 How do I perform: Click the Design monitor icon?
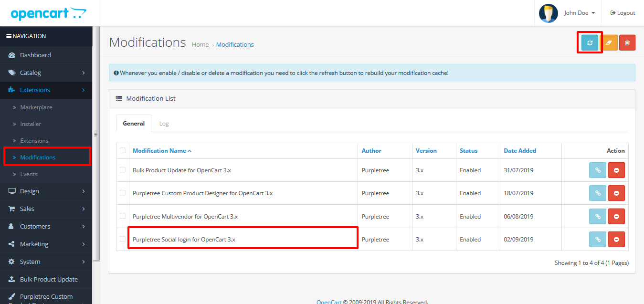pyautogui.click(x=12, y=191)
